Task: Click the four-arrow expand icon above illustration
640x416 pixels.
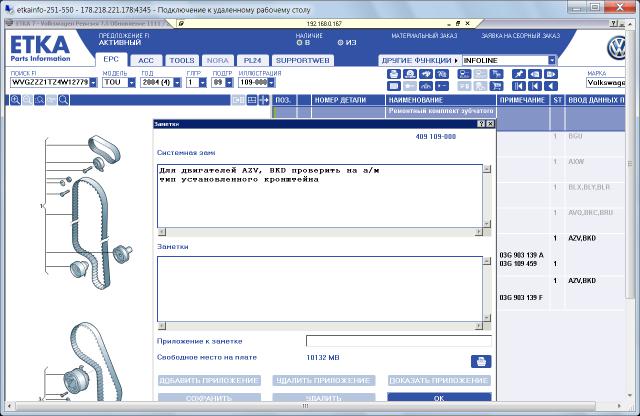Action: [264, 100]
